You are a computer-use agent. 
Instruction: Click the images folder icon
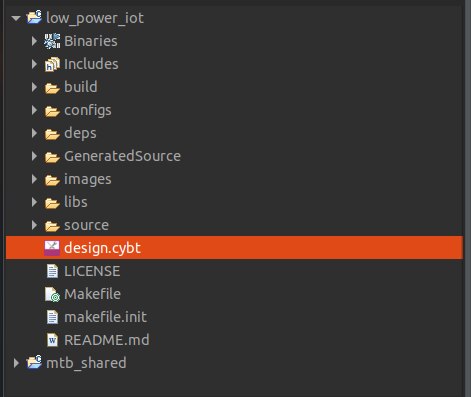coord(52,180)
